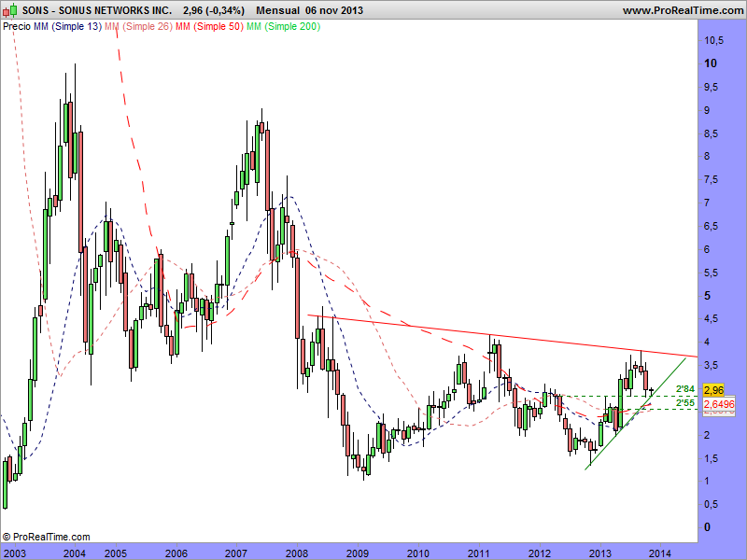The width and height of the screenshot is (747, 560).
Task: Click the bold 10 price axis label
Action: pos(711,63)
